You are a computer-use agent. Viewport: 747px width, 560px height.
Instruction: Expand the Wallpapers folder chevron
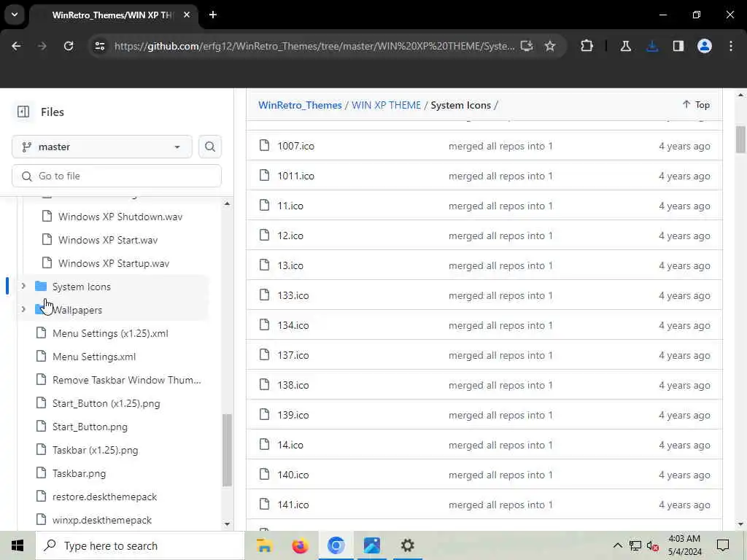coord(23,309)
